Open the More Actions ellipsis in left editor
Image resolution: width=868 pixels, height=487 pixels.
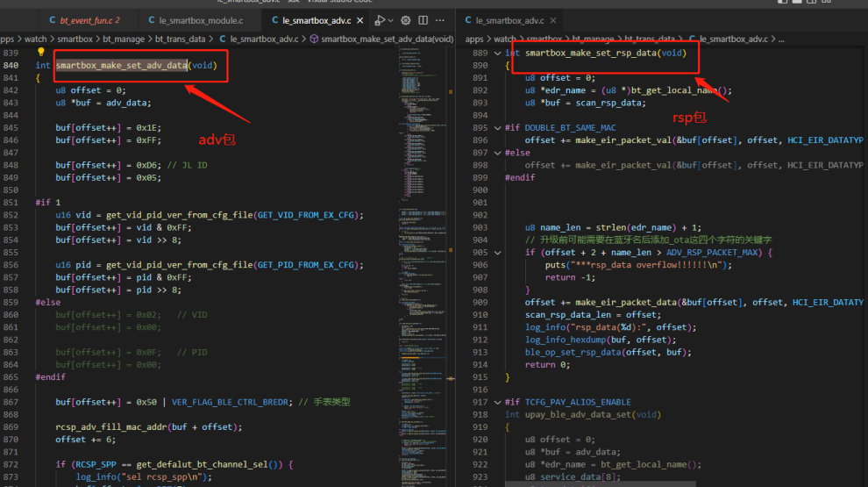click(x=440, y=20)
